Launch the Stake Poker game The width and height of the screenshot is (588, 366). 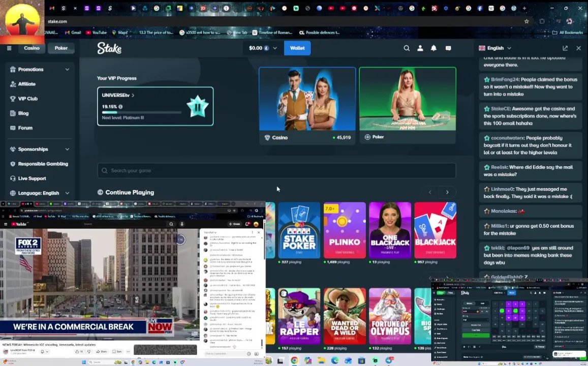pyautogui.click(x=299, y=230)
